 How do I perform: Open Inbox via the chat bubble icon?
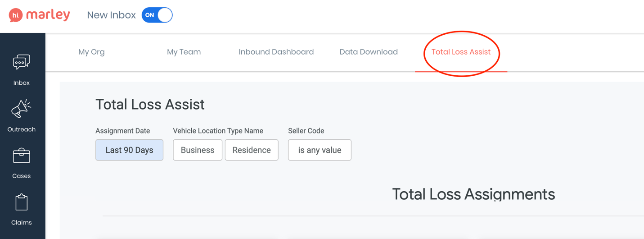pos(21,62)
